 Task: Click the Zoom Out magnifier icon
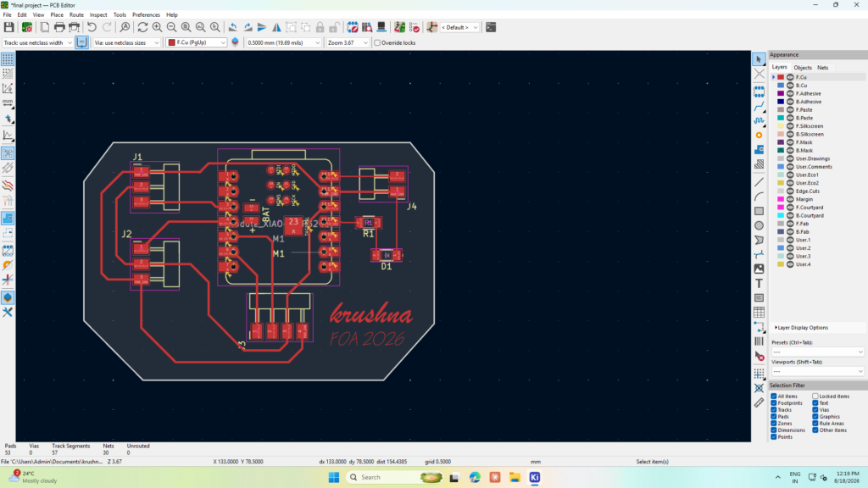(x=171, y=27)
